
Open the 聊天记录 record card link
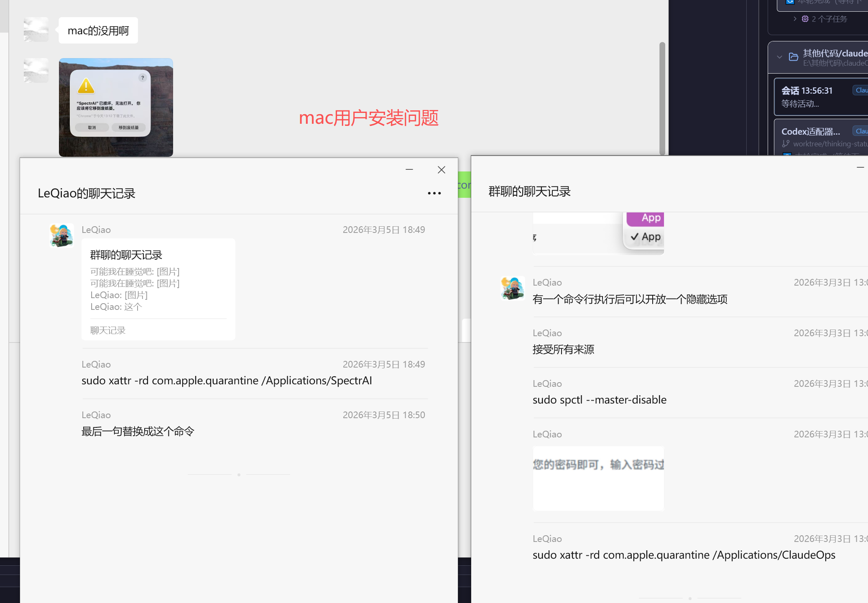click(x=107, y=330)
